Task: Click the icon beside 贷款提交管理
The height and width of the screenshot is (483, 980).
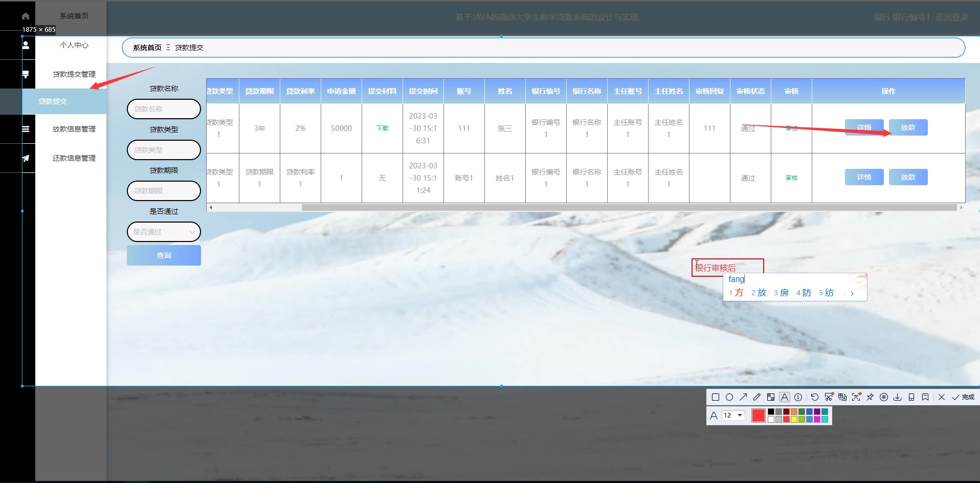Action: (26, 74)
